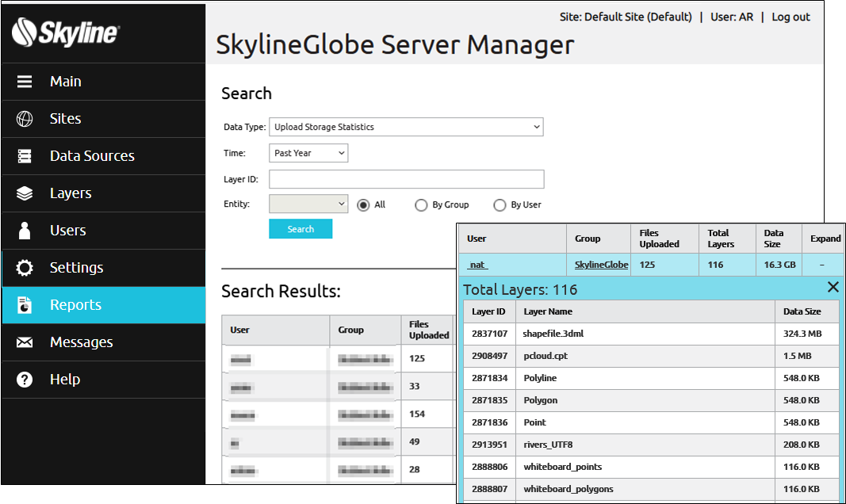The image size is (846, 504).
Task: Click the Messages envelope icon
Action: (25, 342)
